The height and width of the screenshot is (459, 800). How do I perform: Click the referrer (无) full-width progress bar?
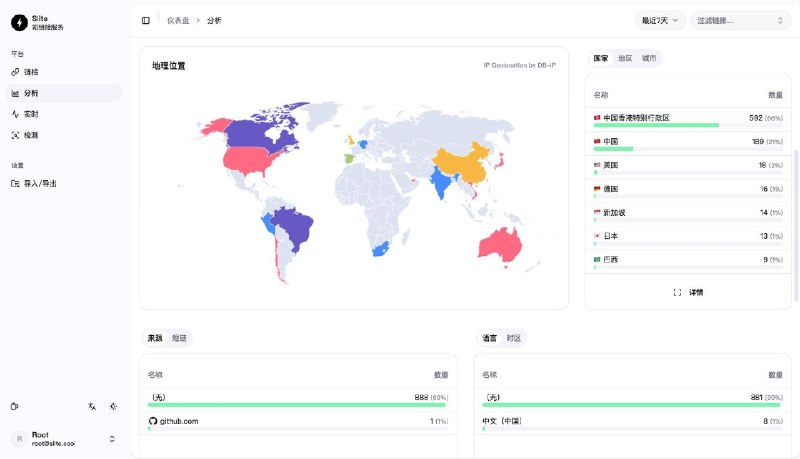[296, 405]
